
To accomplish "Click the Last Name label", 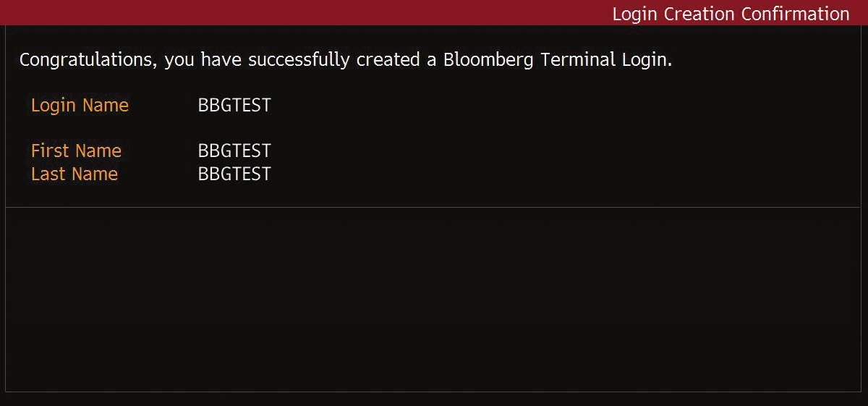I will coord(74,174).
